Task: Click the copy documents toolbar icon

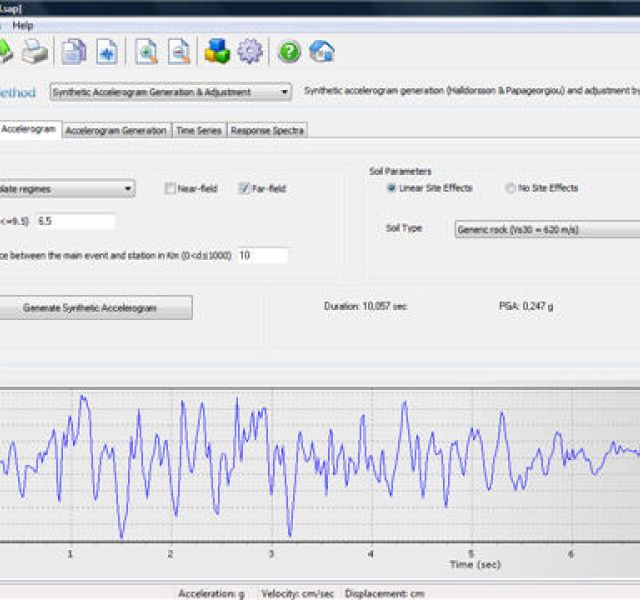Action: click(x=74, y=51)
